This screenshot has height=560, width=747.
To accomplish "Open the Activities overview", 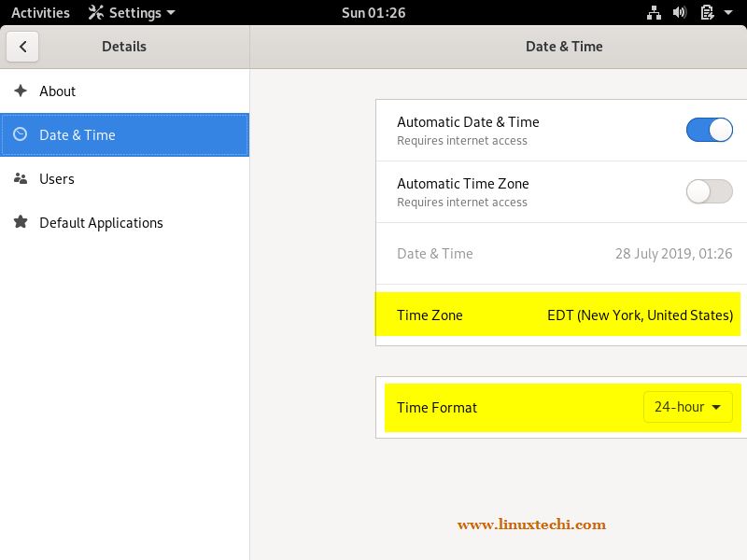I will [x=40, y=13].
